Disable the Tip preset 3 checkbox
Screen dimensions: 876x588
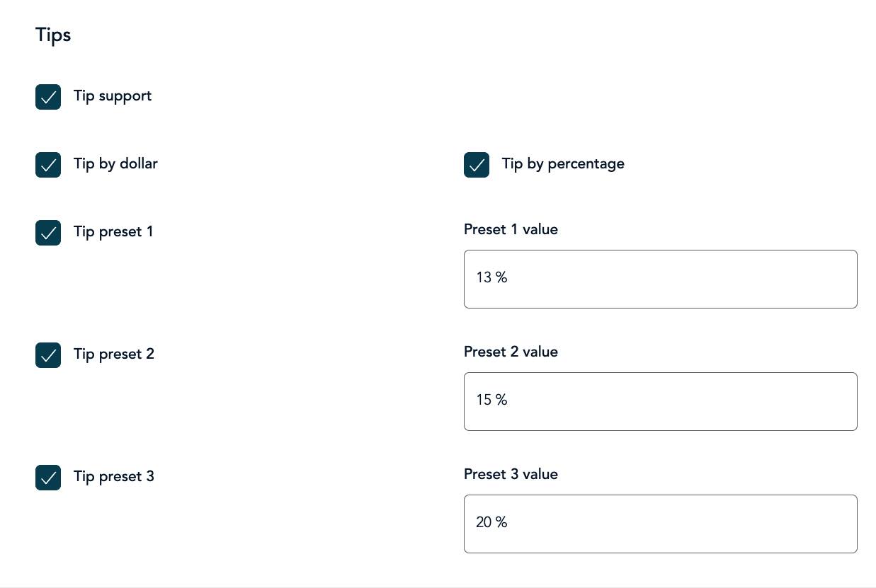(x=48, y=478)
